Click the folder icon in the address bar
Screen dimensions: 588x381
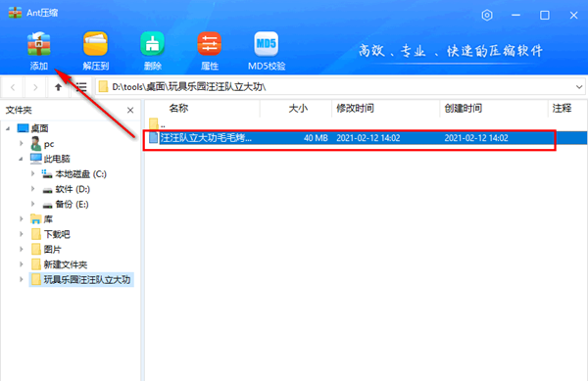pyautogui.click(x=103, y=87)
